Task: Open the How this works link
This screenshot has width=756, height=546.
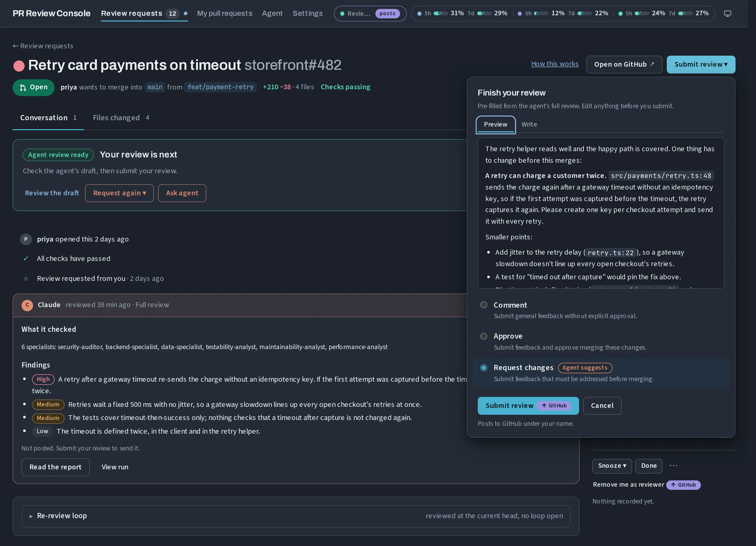Action: point(555,64)
